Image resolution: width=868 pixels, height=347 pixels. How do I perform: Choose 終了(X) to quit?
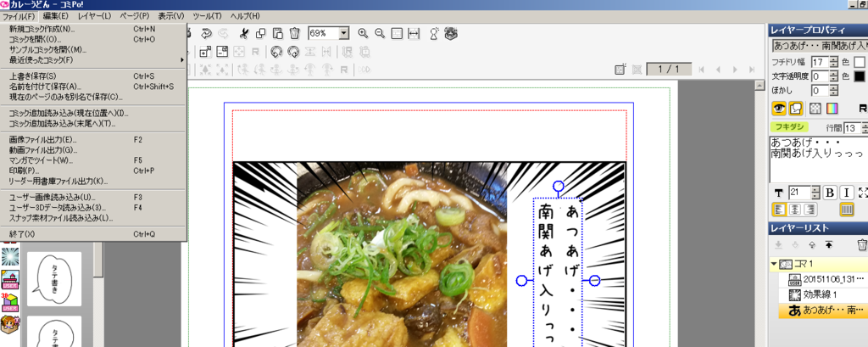pos(95,234)
